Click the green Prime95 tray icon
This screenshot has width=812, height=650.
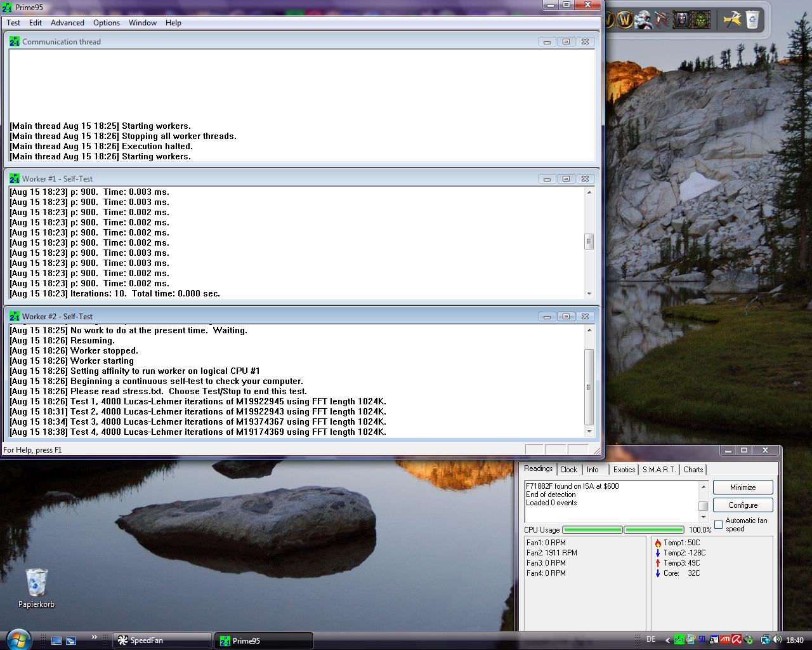679,640
